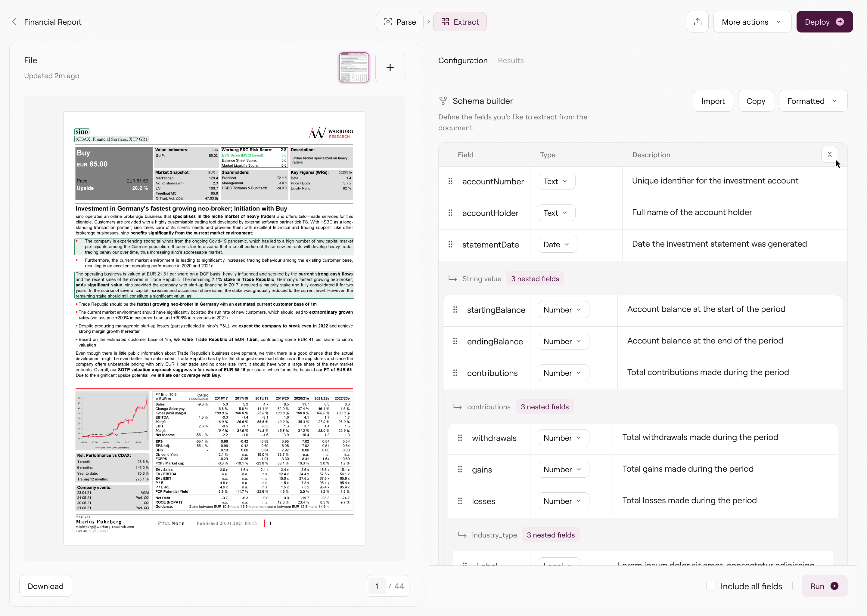Click the back arrow beside Financial Report
The height and width of the screenshot is (616, 867).
coord(14,22)
